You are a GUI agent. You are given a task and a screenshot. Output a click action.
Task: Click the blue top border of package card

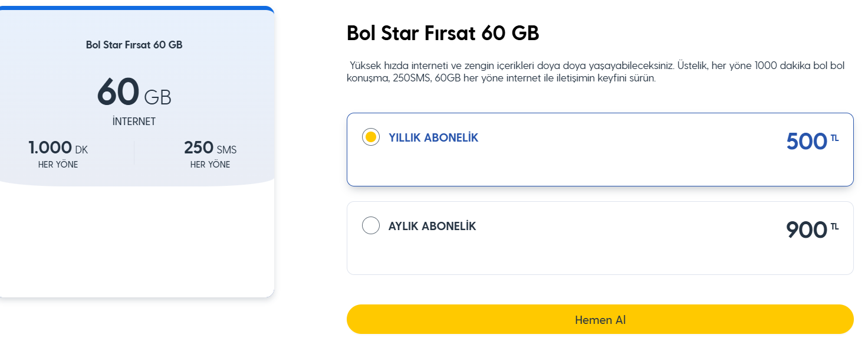pos(134,8)
